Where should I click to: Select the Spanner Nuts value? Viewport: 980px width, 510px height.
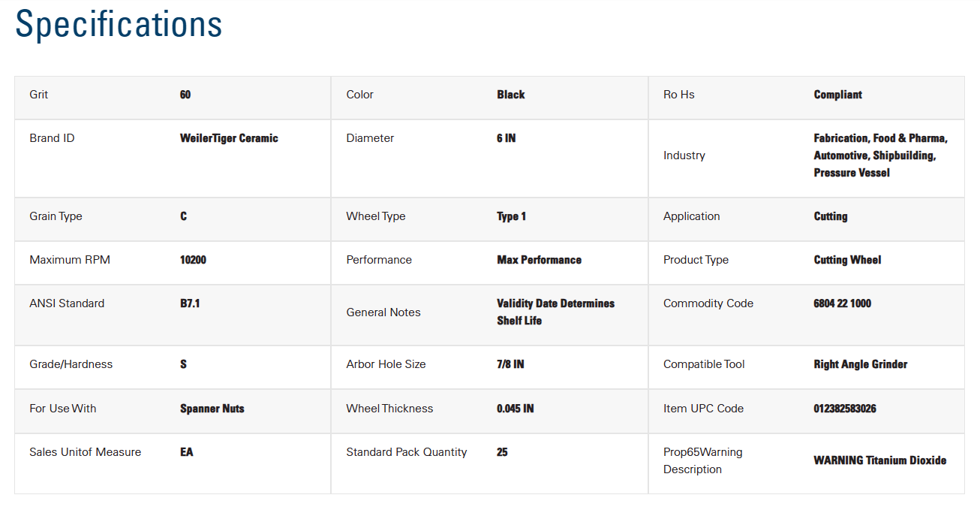(212, 409)
